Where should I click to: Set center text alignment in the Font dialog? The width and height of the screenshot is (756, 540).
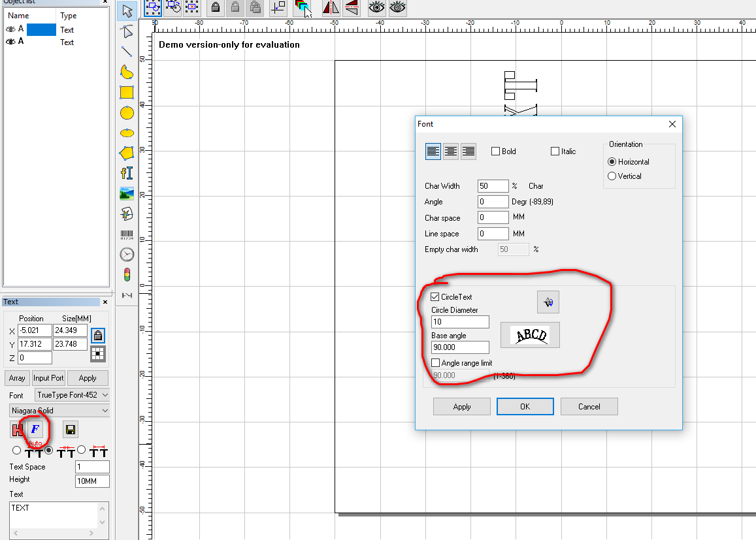point(451,151)
